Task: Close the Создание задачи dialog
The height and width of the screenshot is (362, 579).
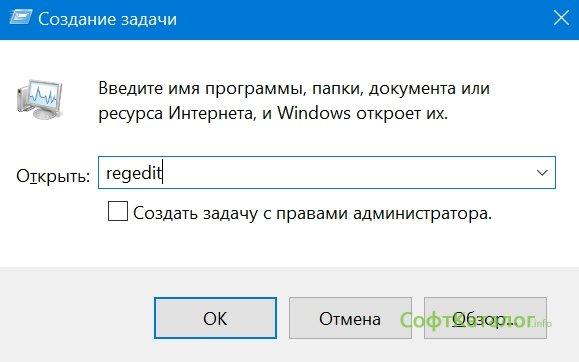Action: coord(561,18)
